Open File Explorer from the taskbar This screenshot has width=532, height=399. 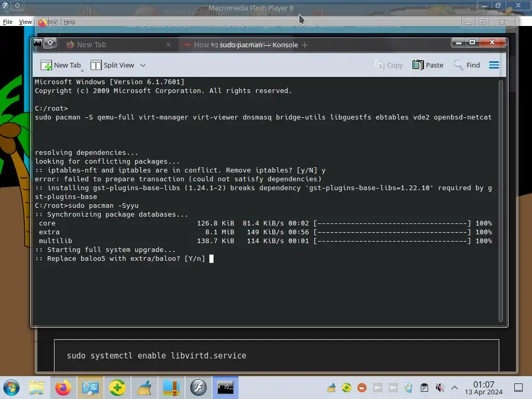[36, 388]
